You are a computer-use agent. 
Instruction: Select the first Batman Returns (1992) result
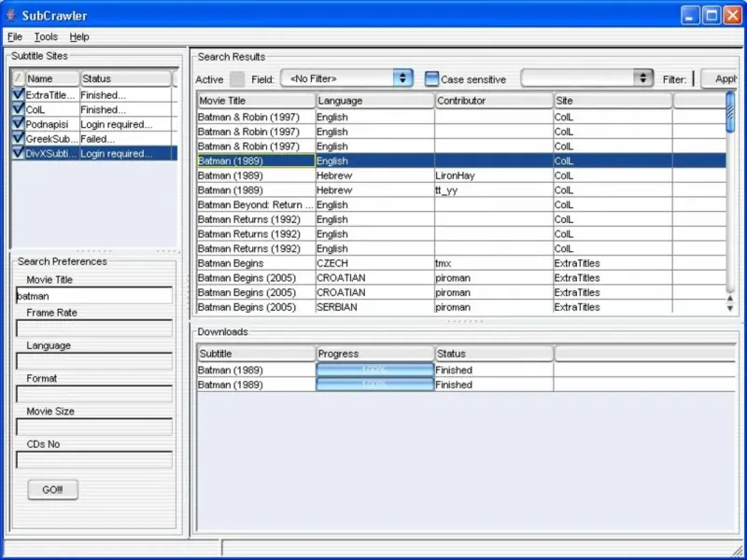coord(461,219)
